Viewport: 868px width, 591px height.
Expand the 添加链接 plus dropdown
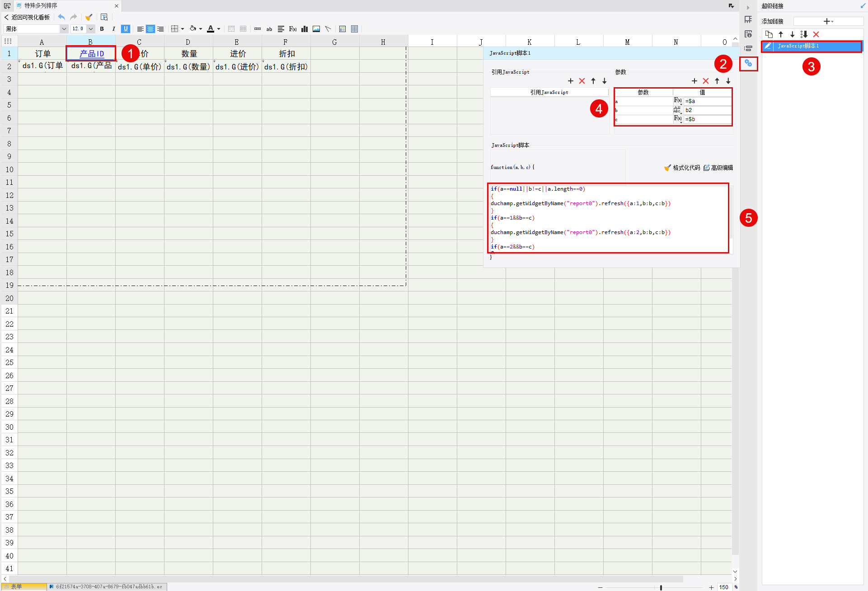click(x=828, y=21)
